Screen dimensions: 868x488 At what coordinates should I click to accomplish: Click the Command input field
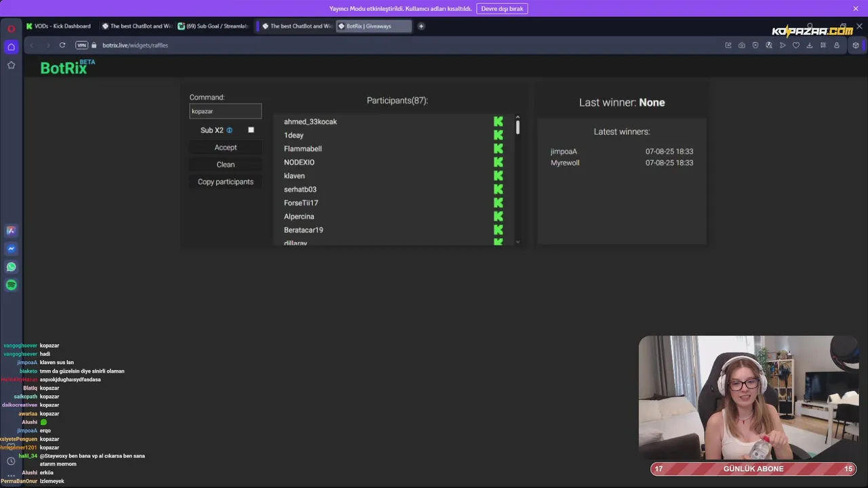(x=225, y=111)
